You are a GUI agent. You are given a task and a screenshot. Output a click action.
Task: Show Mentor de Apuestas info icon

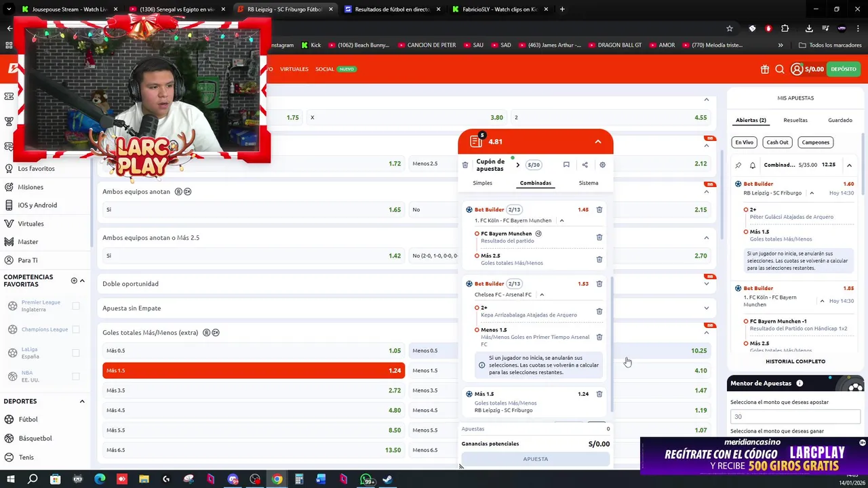pyautogui.click(x=800, y=384)
